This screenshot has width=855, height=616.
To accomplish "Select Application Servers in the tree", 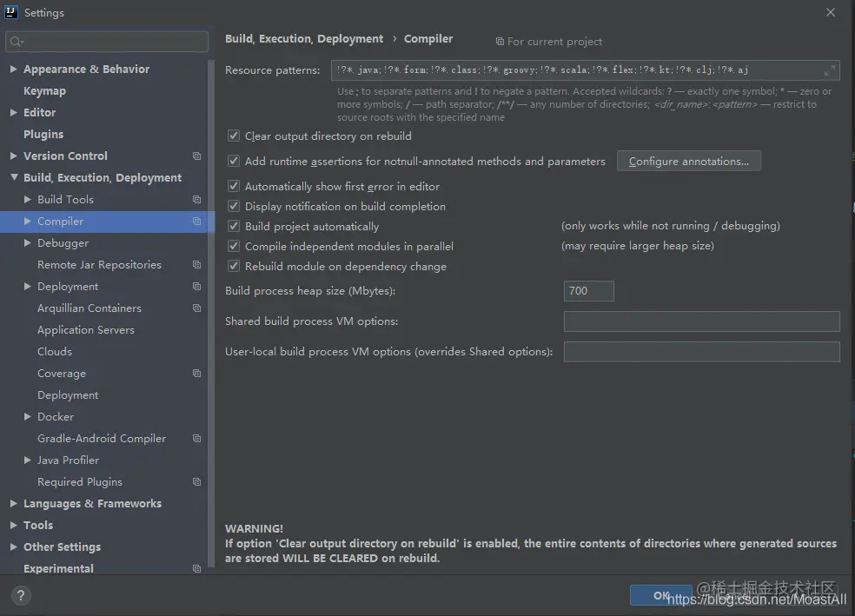I will pyautogui.click(x=86, y=330).
